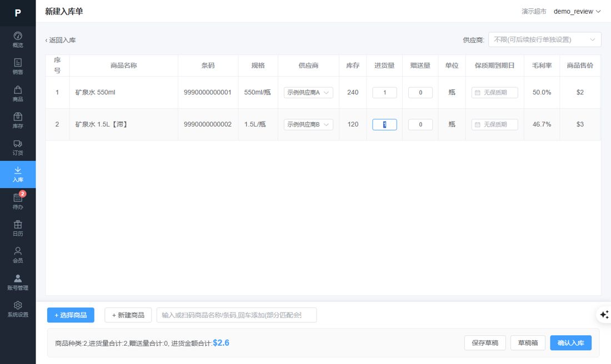This screenshot has width=611, height=364.
Task: Click gross margin 50.0%
Action: point(542,93)
